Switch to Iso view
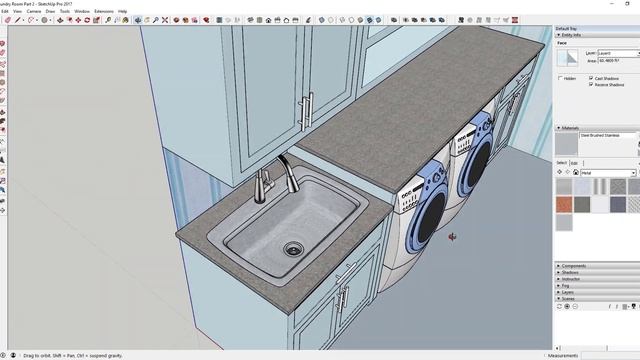The height and width of the screenshot is (360, 640). [x=251, y=20]
